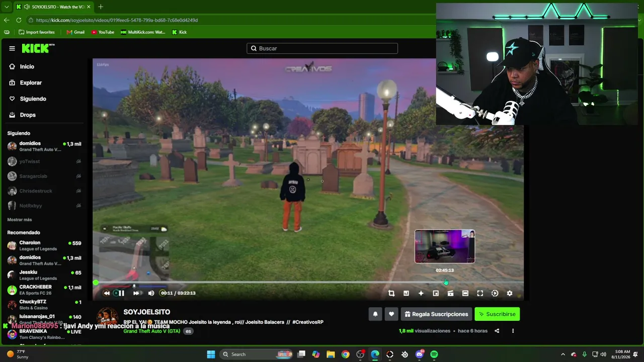
Task: Click the SOYJOELSITO channel name
Action: (x=147, y=312)
